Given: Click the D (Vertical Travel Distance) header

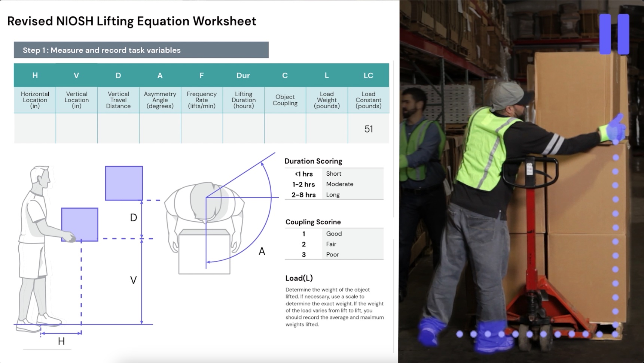Looking at the screenshot, I should tap(118, 75).
